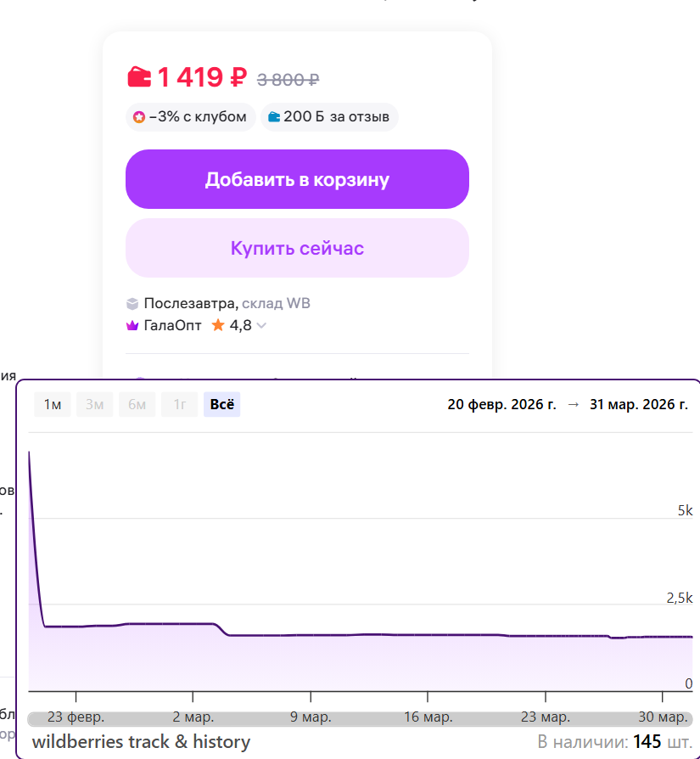Select the 3м range tab

(94, 405)
